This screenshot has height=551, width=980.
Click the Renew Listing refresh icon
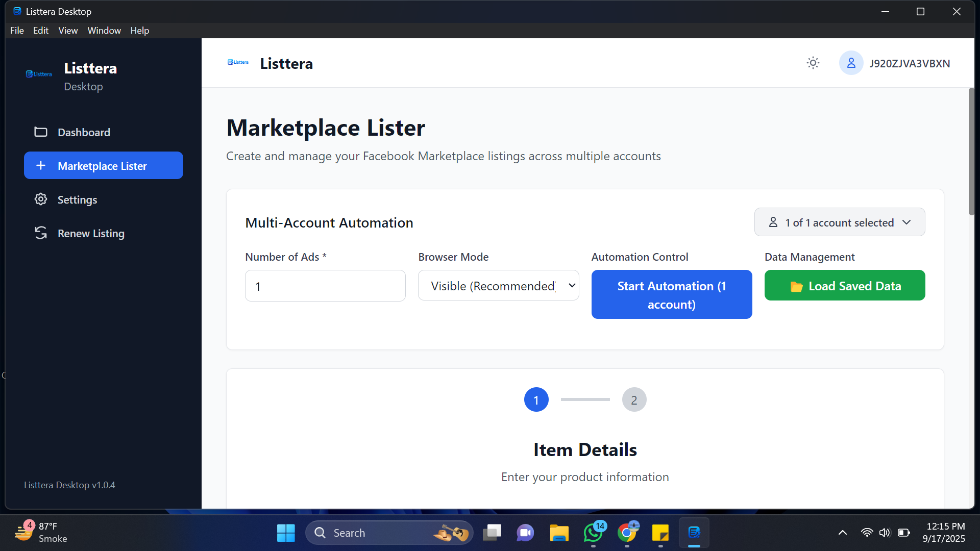coord(41,233)
